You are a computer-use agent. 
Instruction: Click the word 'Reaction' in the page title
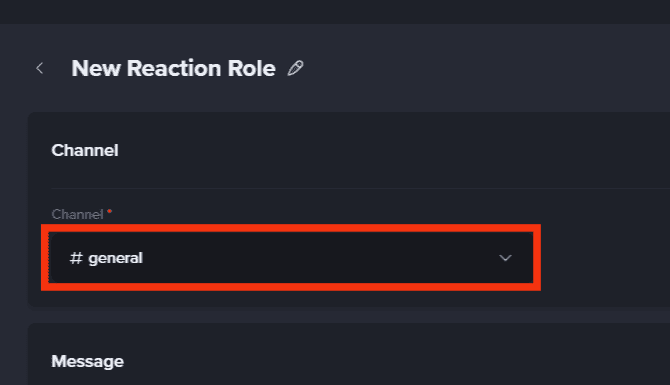pos(174,68)
